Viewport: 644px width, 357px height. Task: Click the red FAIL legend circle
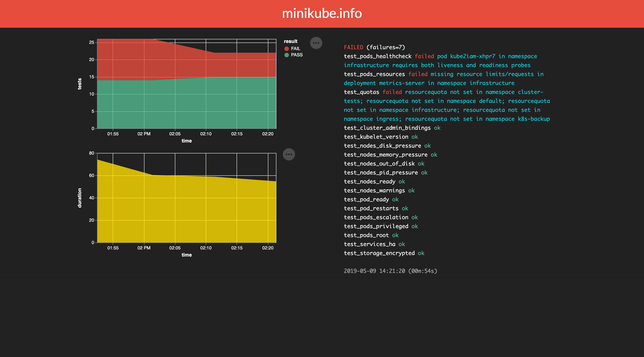click(286, 49)
